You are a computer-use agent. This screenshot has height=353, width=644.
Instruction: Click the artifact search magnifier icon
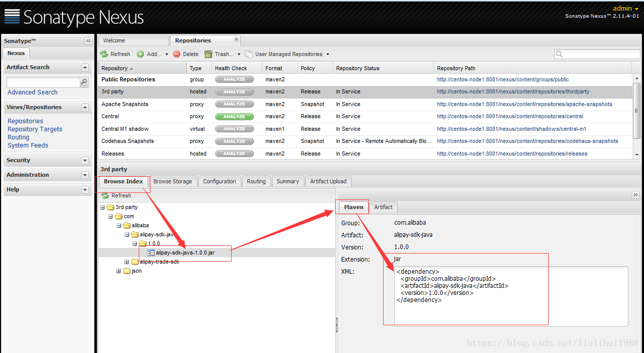click(x=84, y=82)
